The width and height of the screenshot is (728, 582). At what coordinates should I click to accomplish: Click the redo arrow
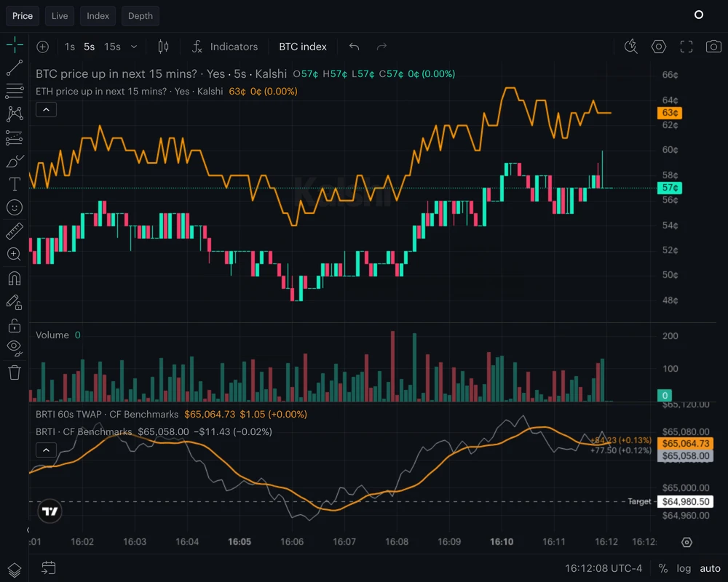click(381, 47)
